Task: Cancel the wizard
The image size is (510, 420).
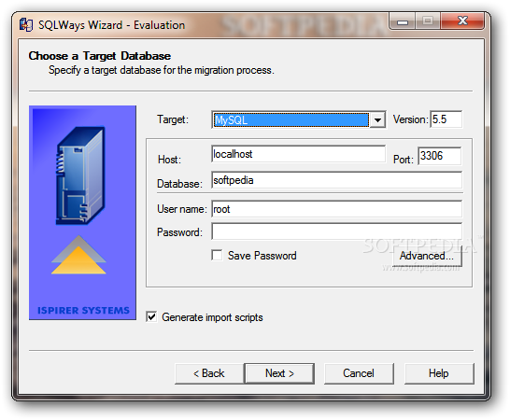Action: click(x=359, y=373)
